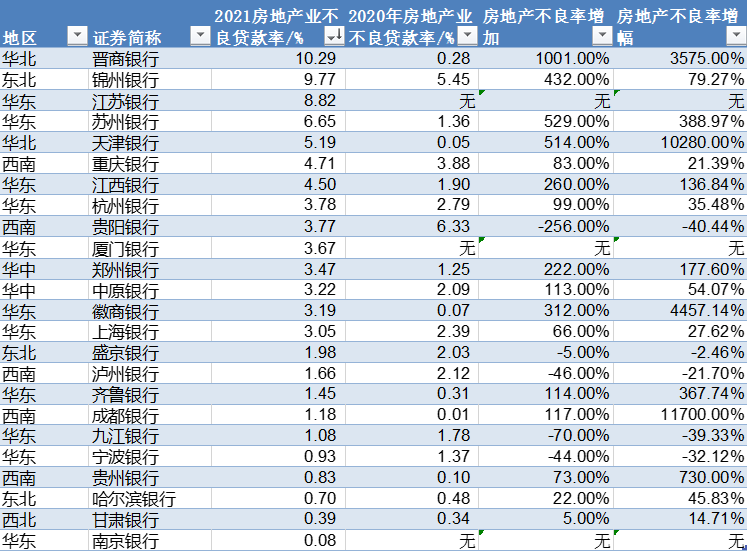Click the 东北 region cell for 哈尔滨银行

coord(44,498)
